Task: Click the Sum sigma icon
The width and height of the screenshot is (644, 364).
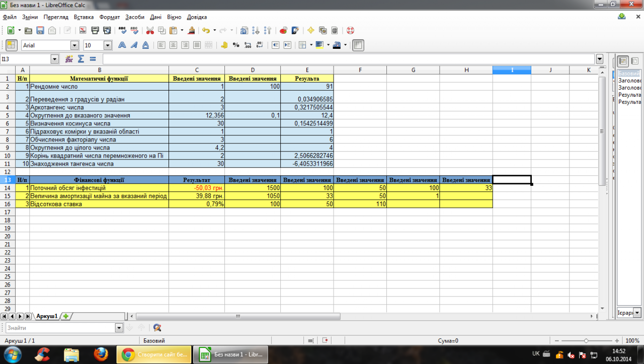Action: 80,59
